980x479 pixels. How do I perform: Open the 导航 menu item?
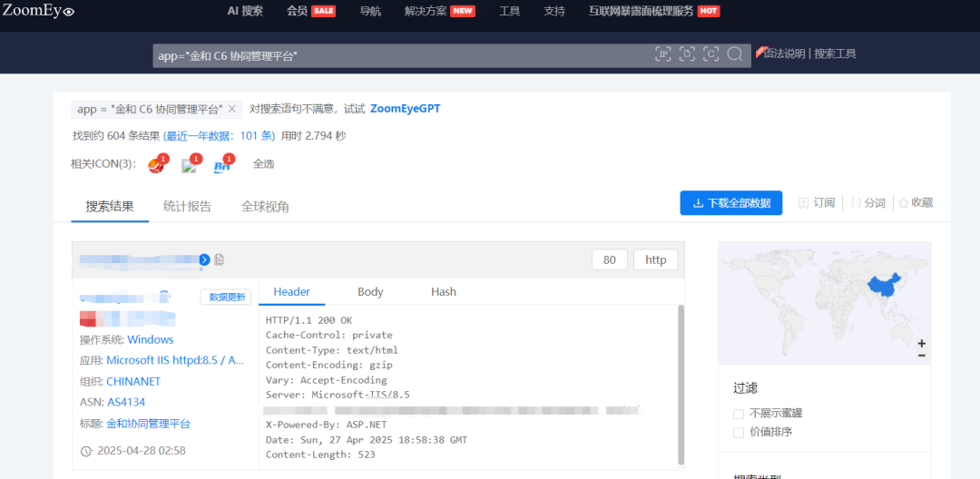pos(370,11)
